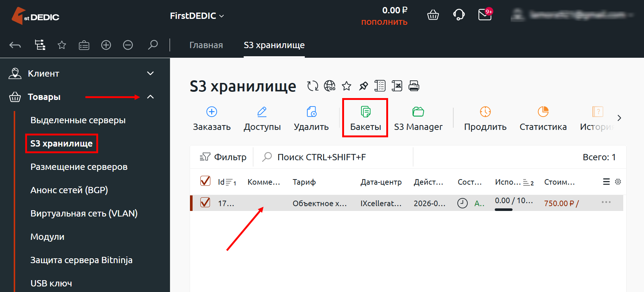This screenshot has height=292, width=644.
Task: Click the printer icon
Action: [414, 86]
